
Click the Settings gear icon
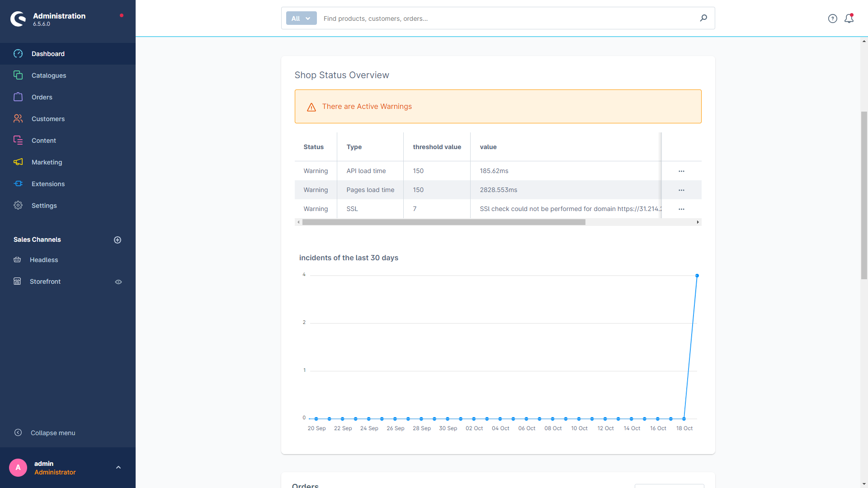(x=19, y=205)
